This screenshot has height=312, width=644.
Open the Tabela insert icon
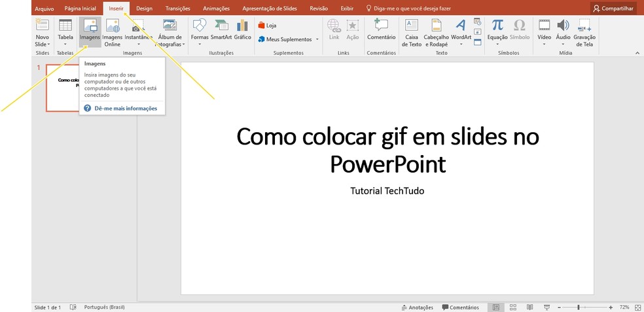[65, 25]
